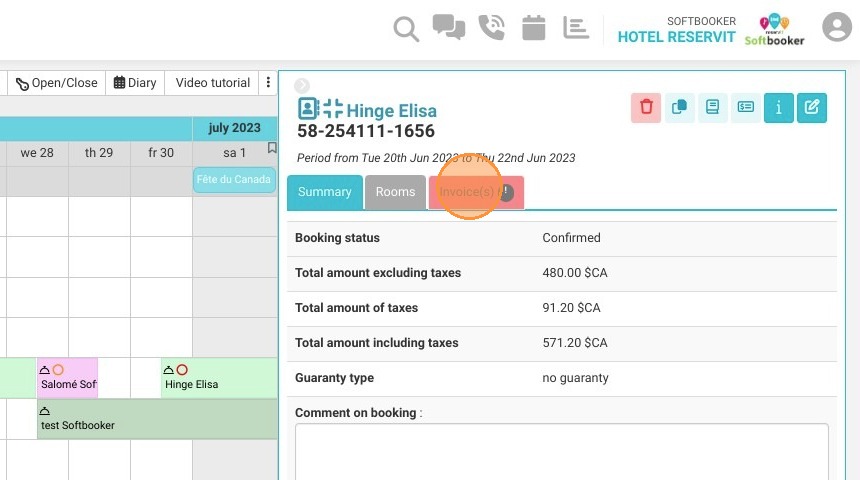Click the 571.20 $CA total amount
This screenshot has width=860, height=480.
(x=575, y=343)
